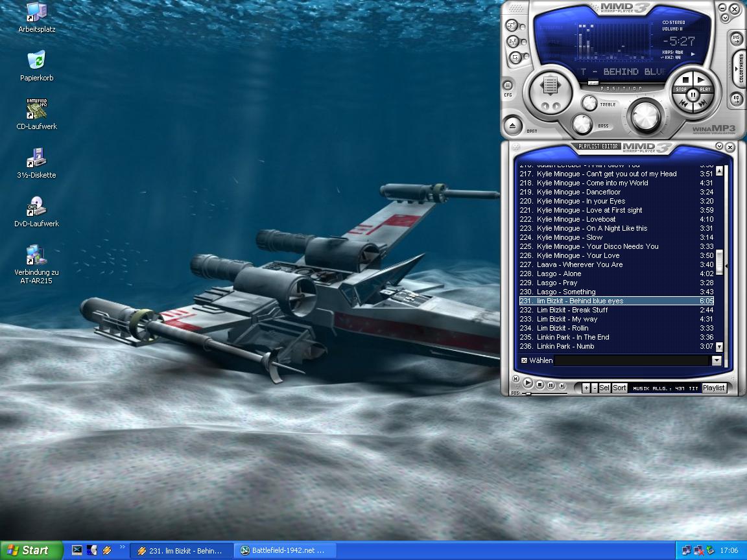Click the play button in the playlist editor
Screen dimensions: 747x560
coord(528,382)
